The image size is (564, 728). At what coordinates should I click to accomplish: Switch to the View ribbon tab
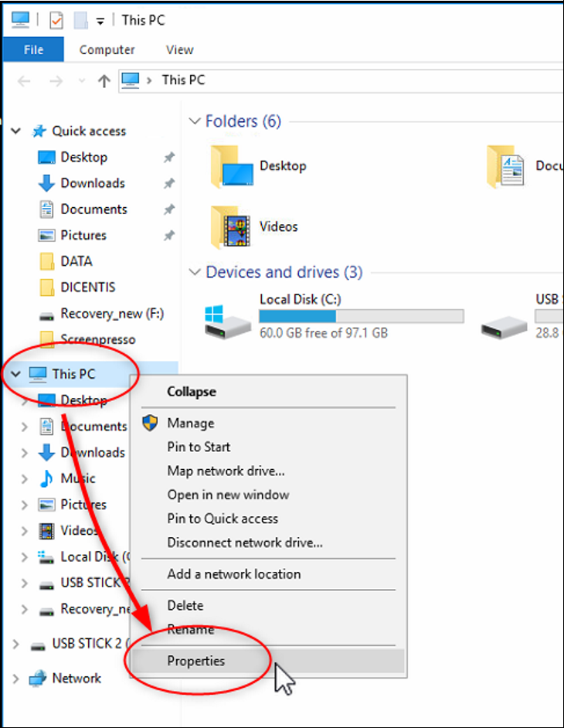click(179, 49)
